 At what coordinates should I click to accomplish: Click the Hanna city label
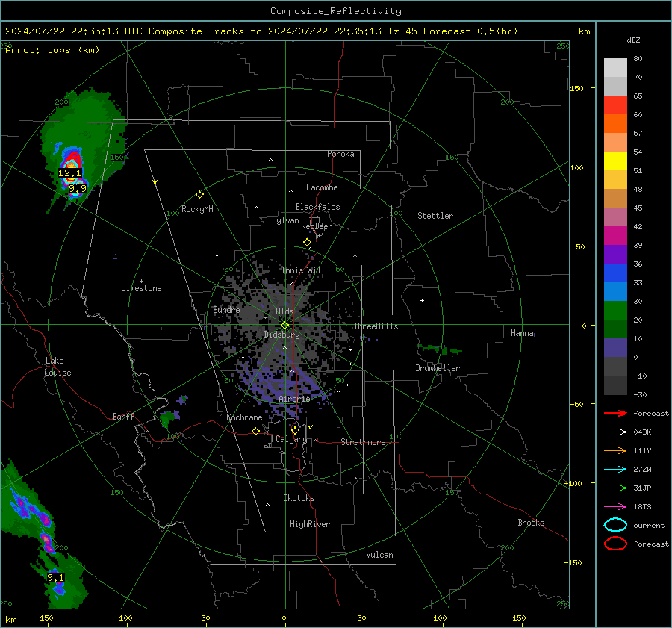click(522, 333)
